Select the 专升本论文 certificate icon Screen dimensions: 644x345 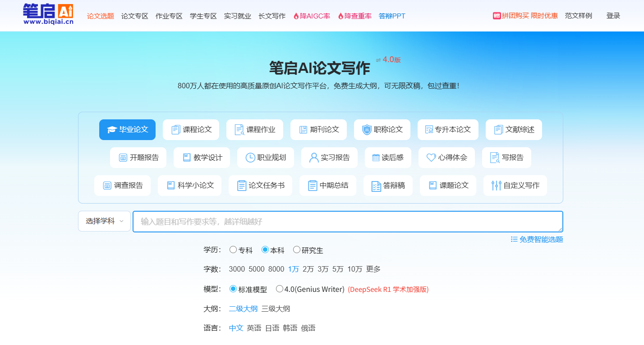coord(429,130)
